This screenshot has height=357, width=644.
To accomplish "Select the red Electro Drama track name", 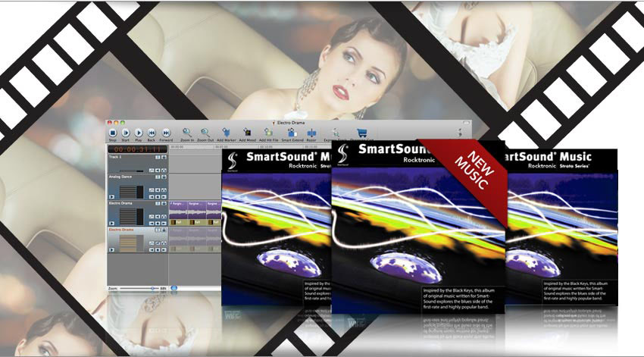I will pyautogui.click(x=121, y=230).
